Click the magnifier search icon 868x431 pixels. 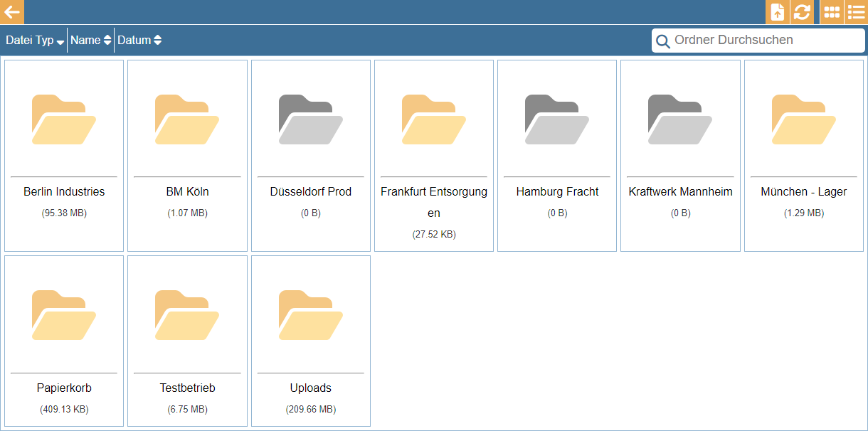tap(662, 41)
